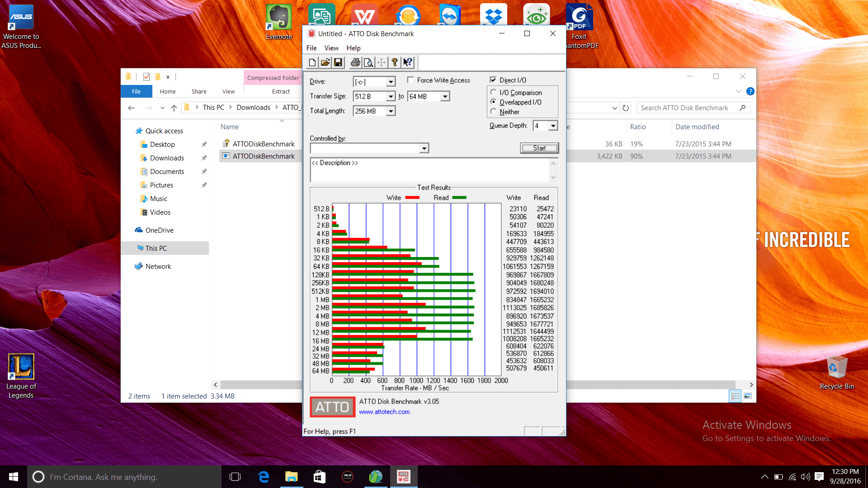The width and height of the screenshot is (868, 488).
Task: Choose the Neither radio option
Action: click(x=493, y=112)
